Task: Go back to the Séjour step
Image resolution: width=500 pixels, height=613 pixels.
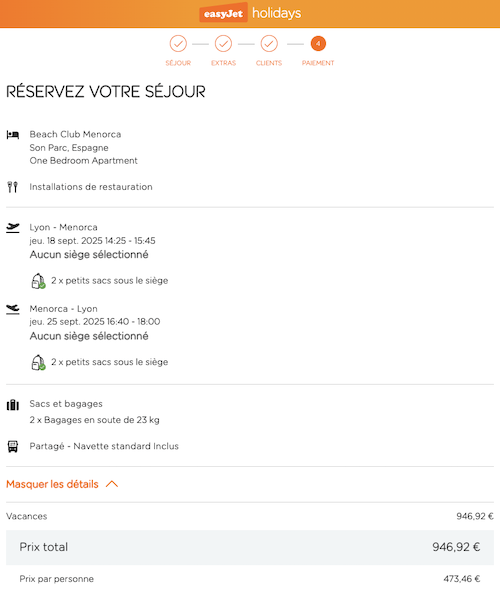Action: [178, 44]
